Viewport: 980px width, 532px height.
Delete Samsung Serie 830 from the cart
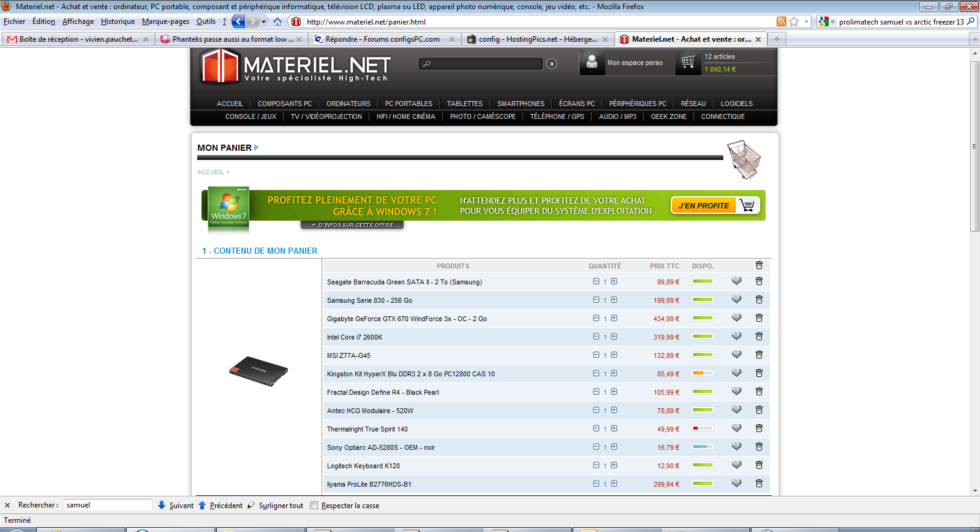tap(759, 300)
